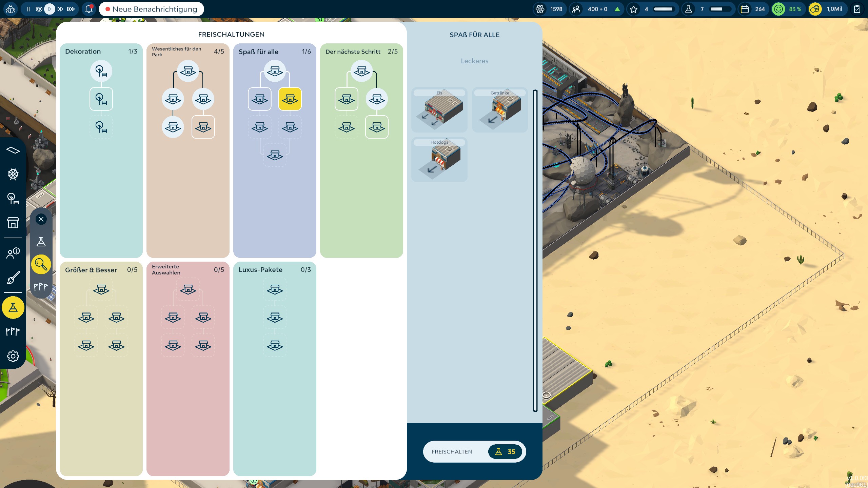Viewport: 868px width, 488px height.
Task: Click the detail panel vertical scrollbar
Action: tap(535, 251)
